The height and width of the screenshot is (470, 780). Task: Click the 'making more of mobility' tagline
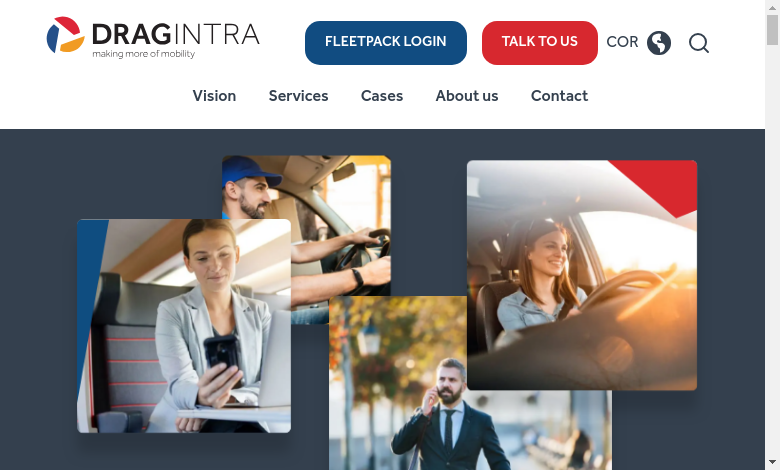point(144,54)
